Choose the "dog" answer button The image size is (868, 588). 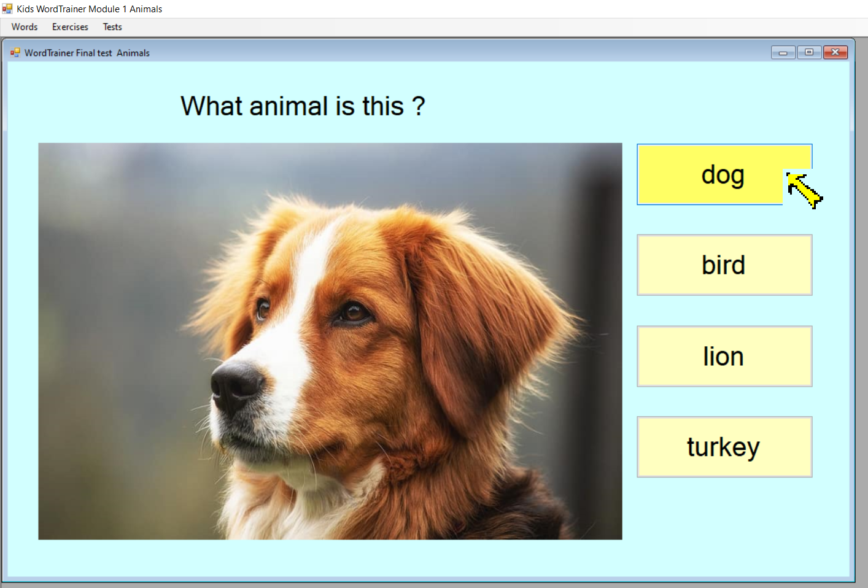click(724, 174)
